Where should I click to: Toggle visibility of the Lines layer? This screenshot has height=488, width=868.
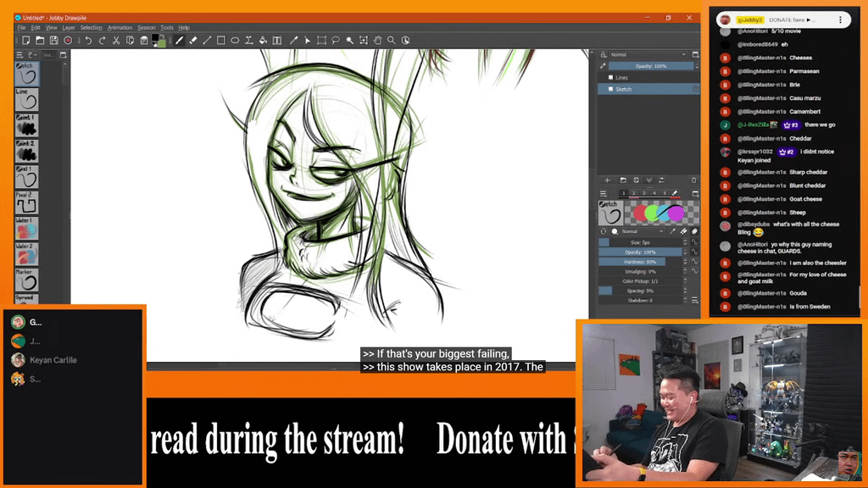coord(610,77)
